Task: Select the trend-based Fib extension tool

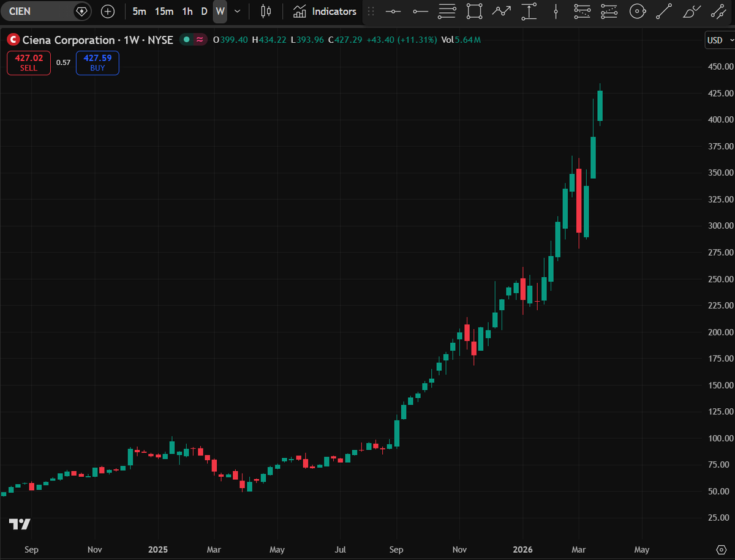Action: pos(582,11)
